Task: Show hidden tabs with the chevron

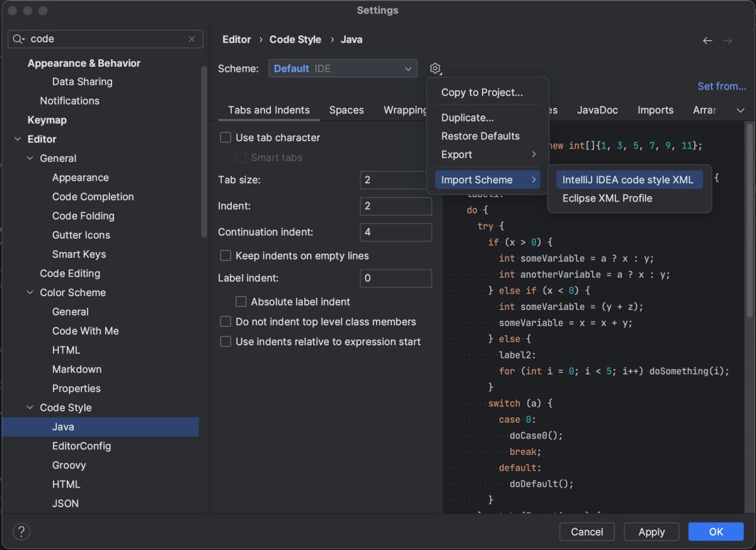Action: pos(740,110)
